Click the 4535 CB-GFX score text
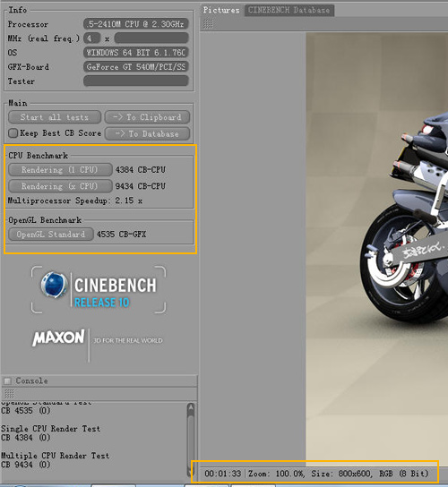Viewport: 448px width, 487px height. tap(121, 235)
